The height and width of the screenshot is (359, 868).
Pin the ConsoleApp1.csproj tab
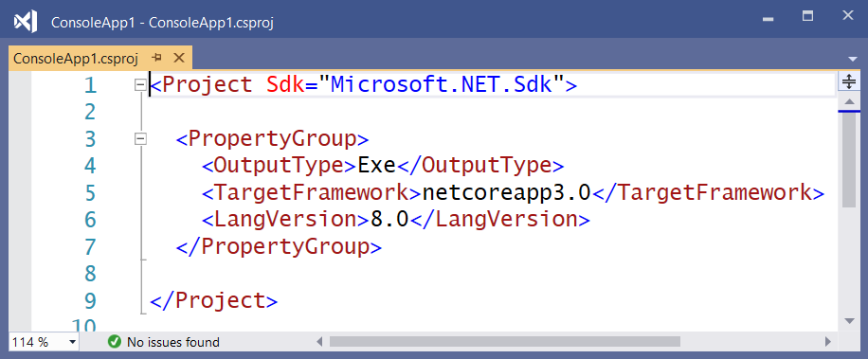(x=156, y=58)
